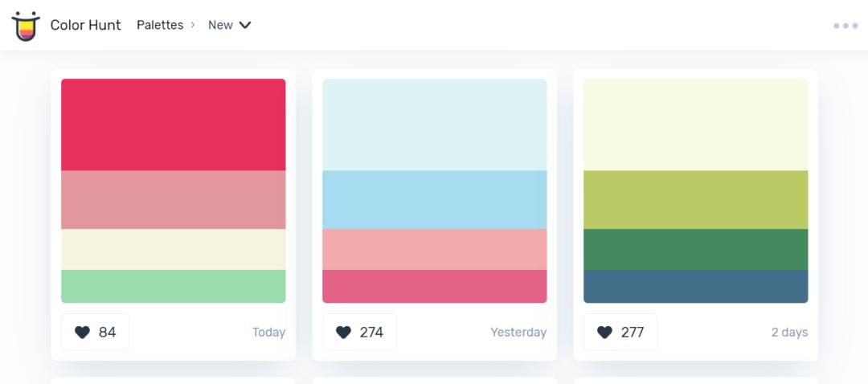
Task: Click the Yesterday date on second palette
Action: coord(518,332)
